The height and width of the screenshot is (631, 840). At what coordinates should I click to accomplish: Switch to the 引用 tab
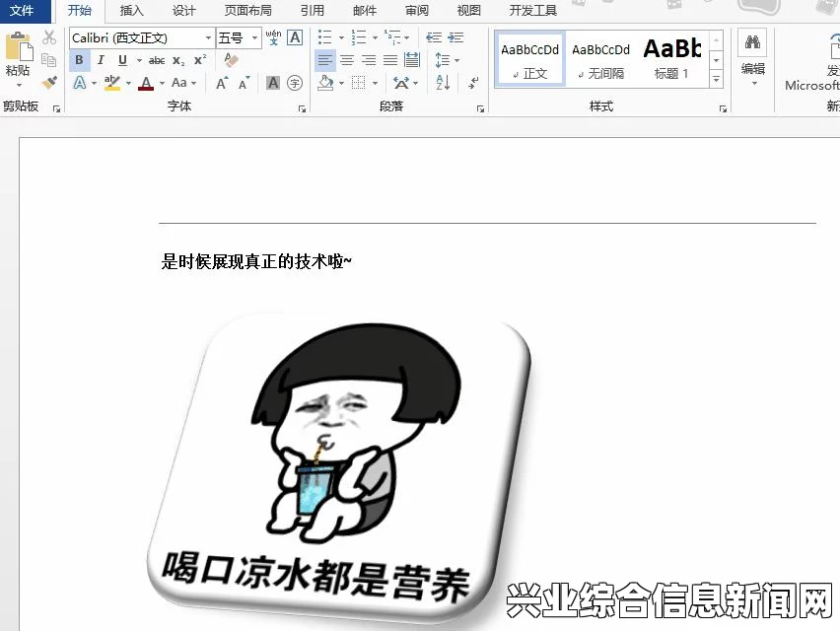click(313, 11)
